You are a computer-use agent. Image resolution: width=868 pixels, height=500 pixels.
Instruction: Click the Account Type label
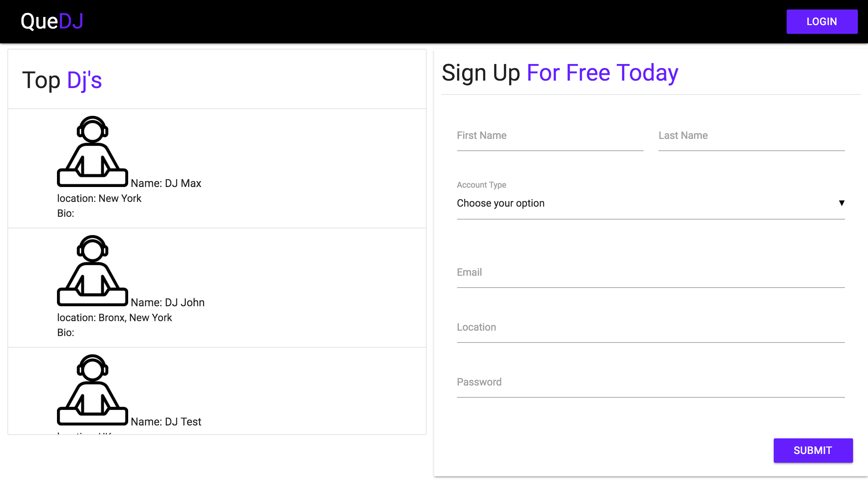pos(481,185)
